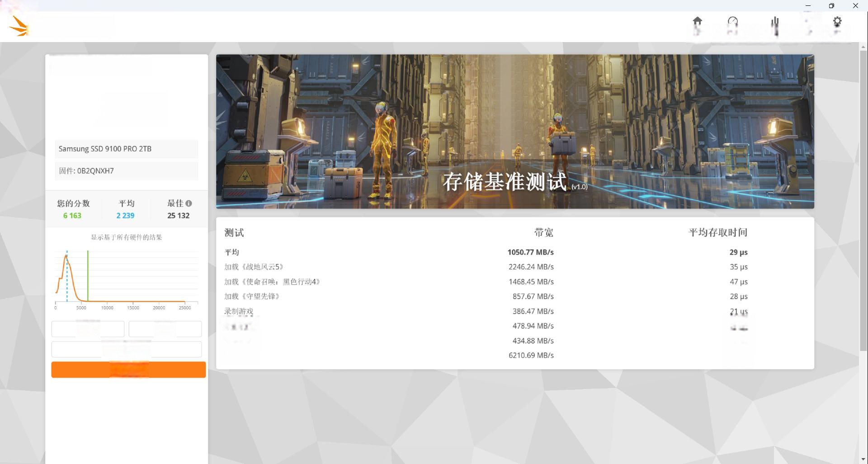The image size is (868, 464).
Task: Click the average score 2 239
Action: (125, 216)
